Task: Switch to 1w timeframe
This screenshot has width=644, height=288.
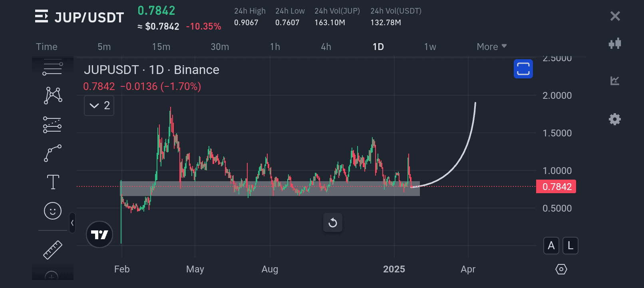Action: pyautogui.click(x=430, y=47)
